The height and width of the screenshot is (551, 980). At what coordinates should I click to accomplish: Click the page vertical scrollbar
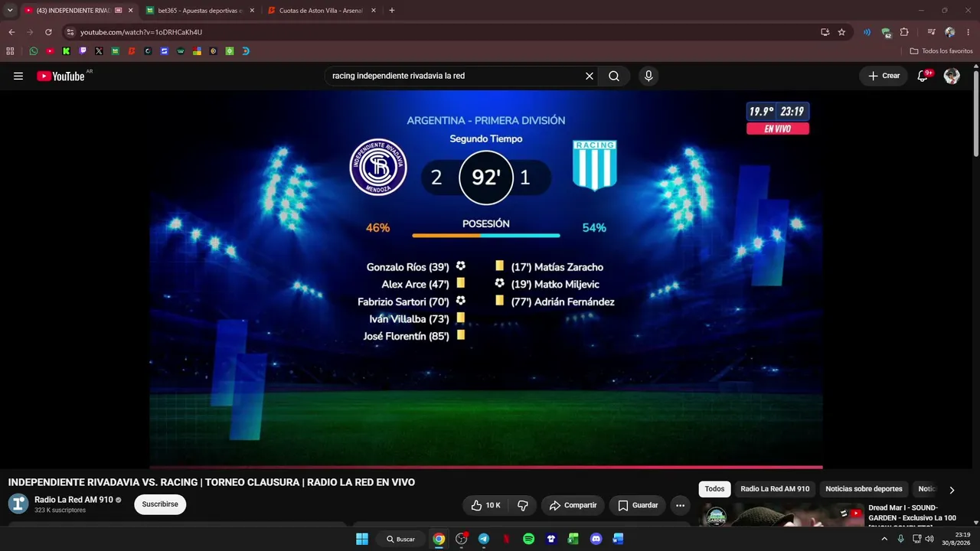(x=976, y=115)
